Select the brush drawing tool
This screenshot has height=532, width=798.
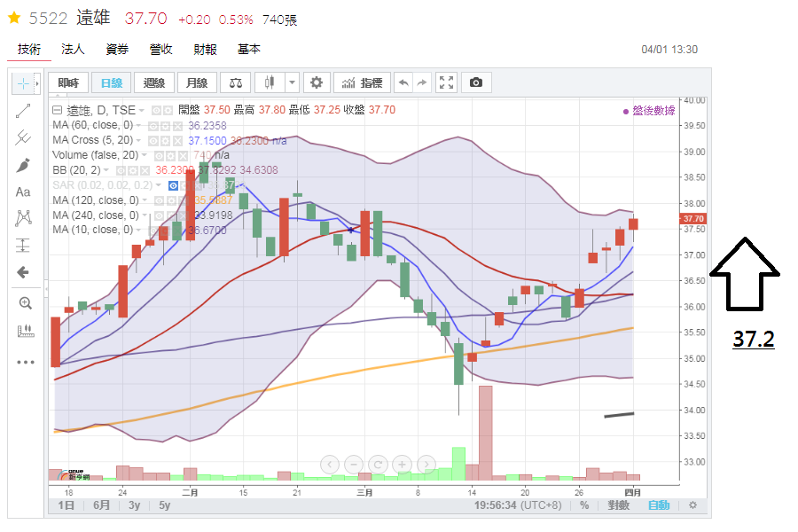pos(23,165)
